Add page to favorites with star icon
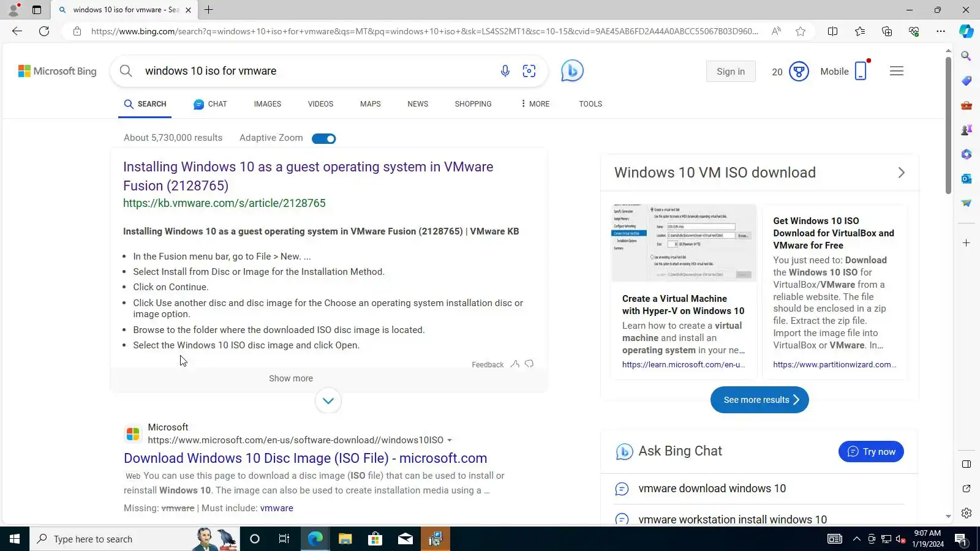The image size is (980, 551). click(x=801, y=31)
